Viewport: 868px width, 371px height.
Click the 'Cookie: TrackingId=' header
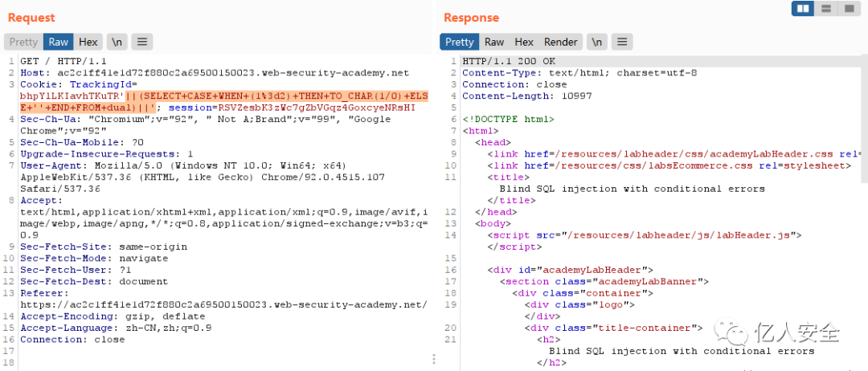click(78, 84)
